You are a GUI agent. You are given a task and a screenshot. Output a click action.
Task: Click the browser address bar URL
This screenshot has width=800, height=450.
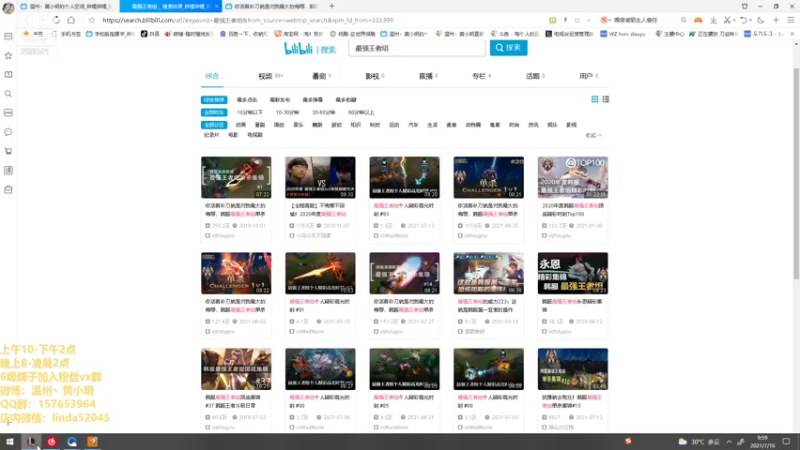tap(247, 20)
